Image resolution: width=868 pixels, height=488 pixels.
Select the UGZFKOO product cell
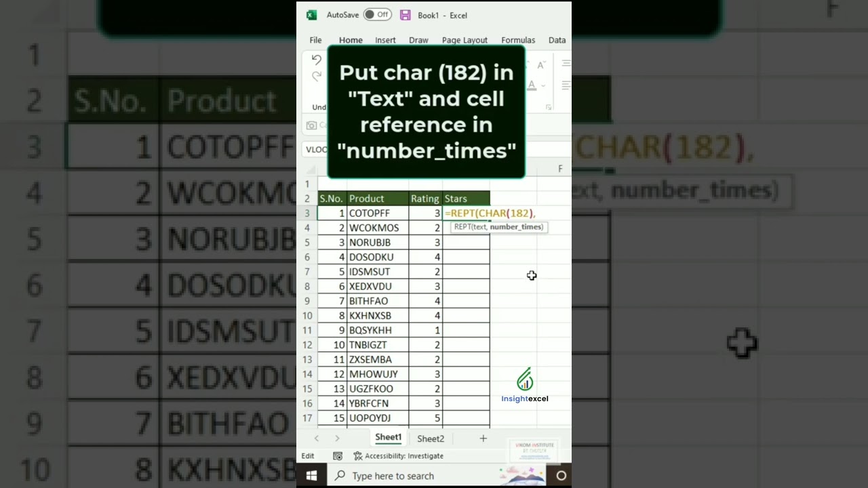pos(378,388)
